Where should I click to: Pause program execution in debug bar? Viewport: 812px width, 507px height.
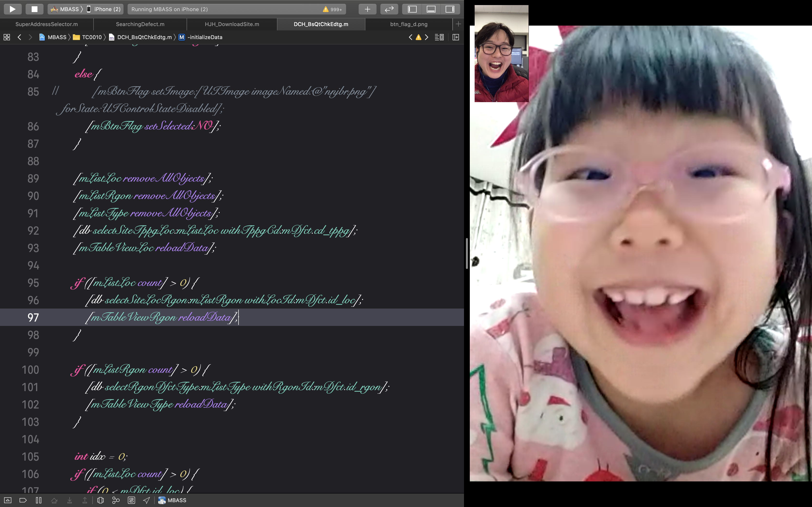click(x=39, y=500)
